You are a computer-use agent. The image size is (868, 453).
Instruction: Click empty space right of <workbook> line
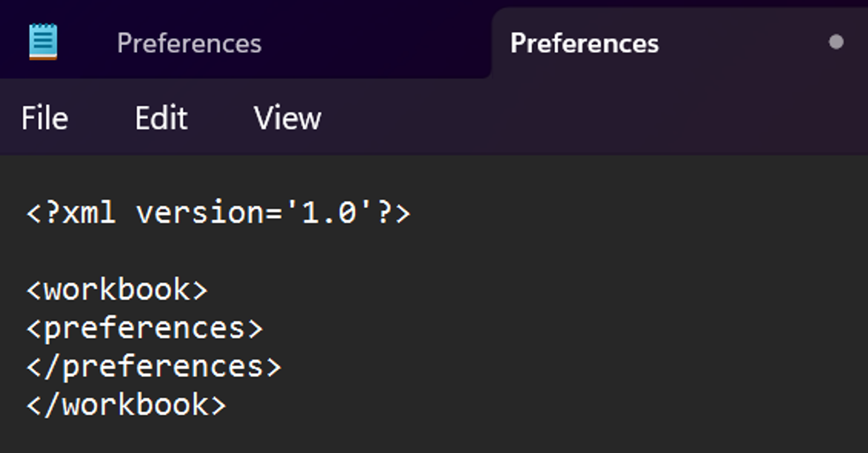click(538, 290)
